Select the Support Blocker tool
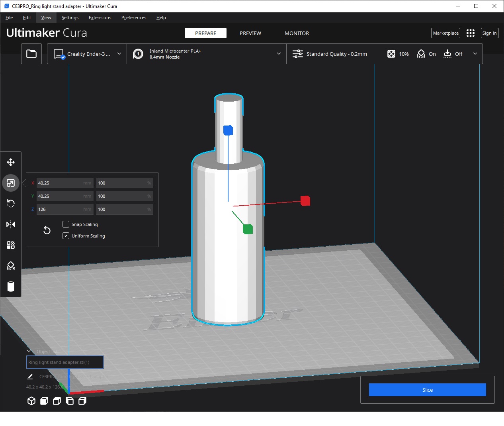The height and width of the screenshot is (426, 504). click(x=11, y=266)
